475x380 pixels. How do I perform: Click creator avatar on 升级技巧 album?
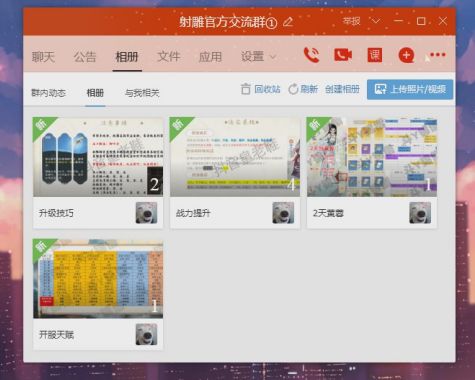(x=146, y=213)
